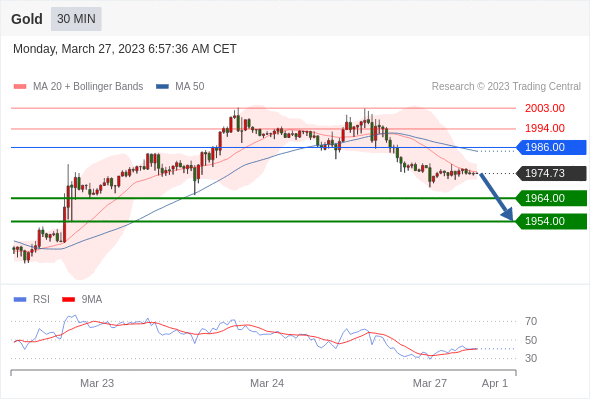Screen dimensions: 590x400
Task: Click the RSI 70 level label
Action: tap(531, 321)
